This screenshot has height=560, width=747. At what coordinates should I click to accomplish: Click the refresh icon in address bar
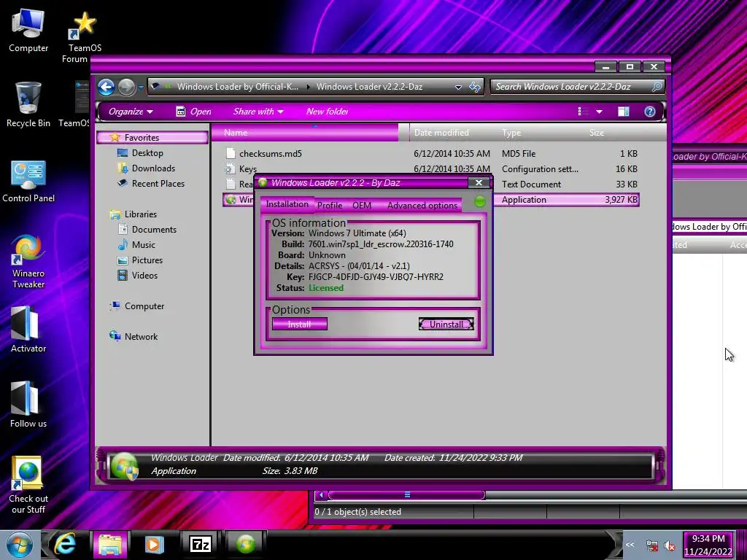[474, 87]
